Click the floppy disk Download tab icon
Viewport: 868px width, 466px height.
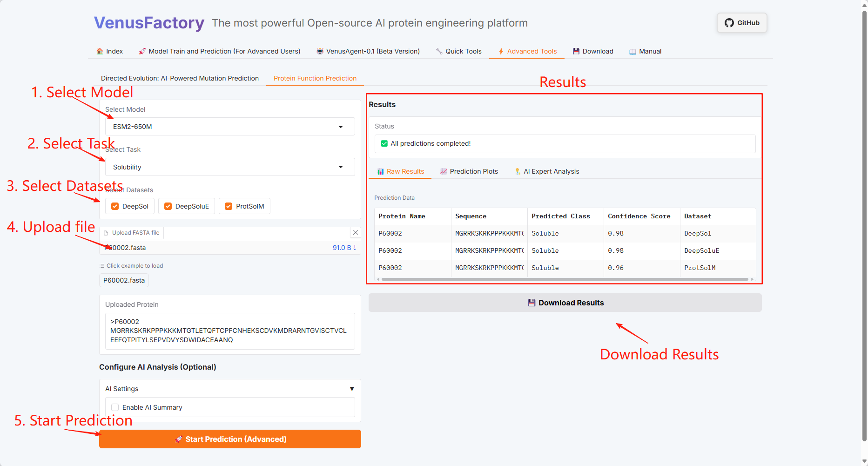click(x=576, y=51)
